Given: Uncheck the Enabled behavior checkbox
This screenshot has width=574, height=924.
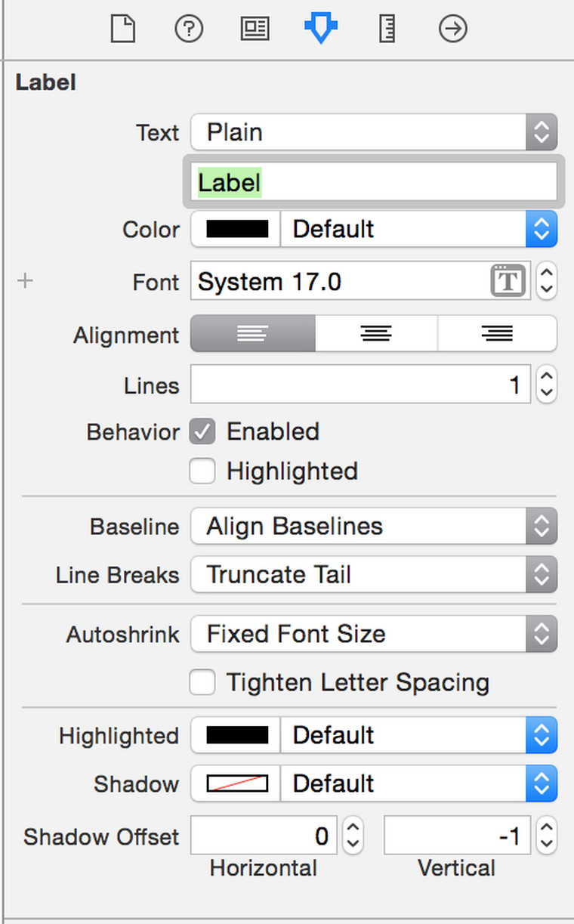Looking at the screenshot, I should 202,432.
